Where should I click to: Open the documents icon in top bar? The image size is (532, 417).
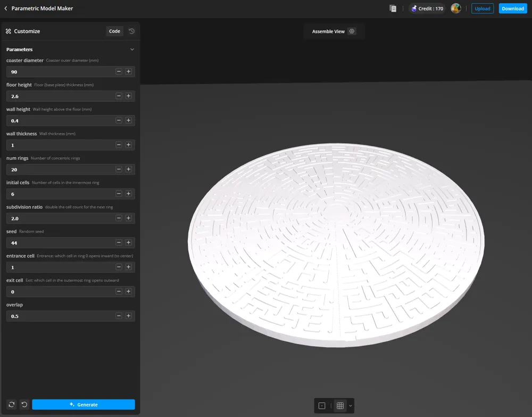[x=393, y=9]
